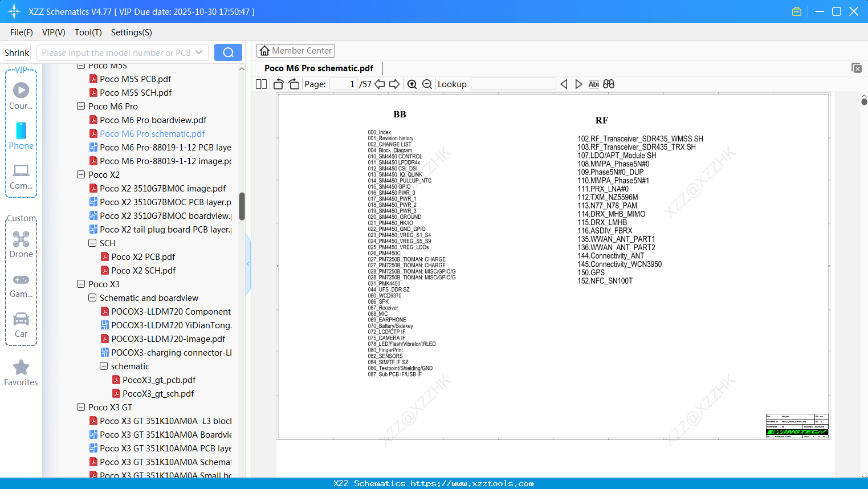Image resolution: width=868 pixels, height=489 pixels.
Task: Zoom out of the schematic
Action: point(427,84)
